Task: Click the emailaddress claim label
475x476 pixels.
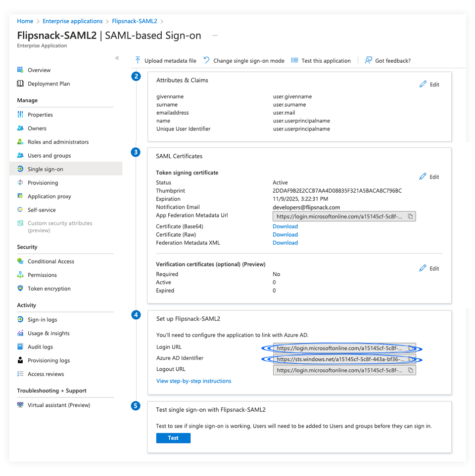Action: (173, 113)
